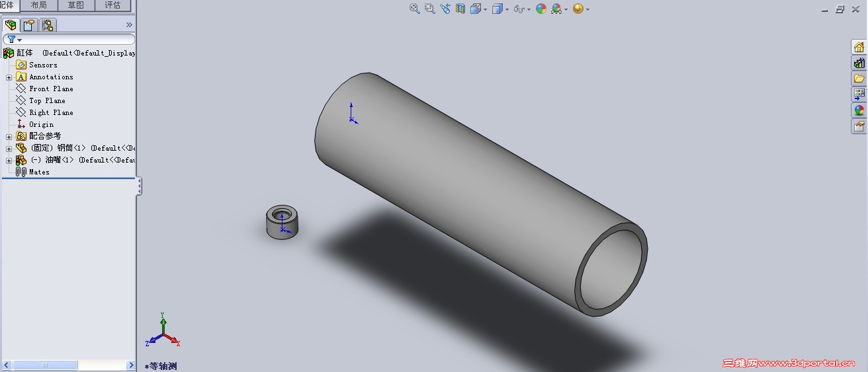Screen dimensions: 868x372
Task: Click the Edit Appearance color ball icon
Action: point(541,9)
